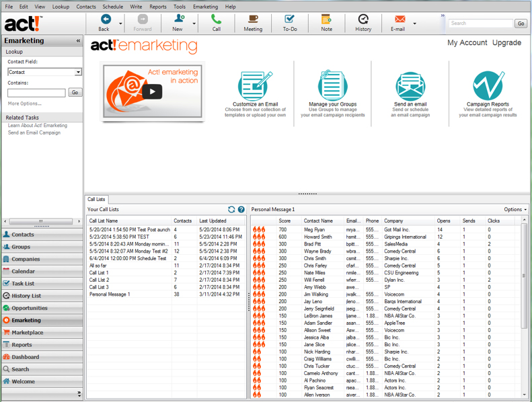This screenshot has height=402, width=532.
Task: Open the Lookup menu
Action: (61, 7)
